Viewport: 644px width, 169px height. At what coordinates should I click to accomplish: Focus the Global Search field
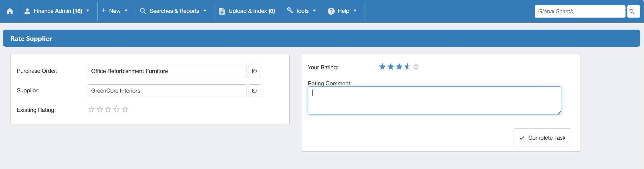coord(580,11)
